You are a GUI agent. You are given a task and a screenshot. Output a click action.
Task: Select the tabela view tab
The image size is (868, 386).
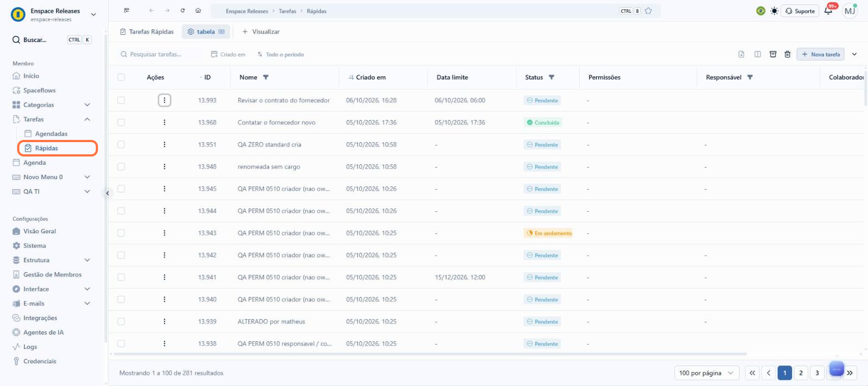pos(205,32)
